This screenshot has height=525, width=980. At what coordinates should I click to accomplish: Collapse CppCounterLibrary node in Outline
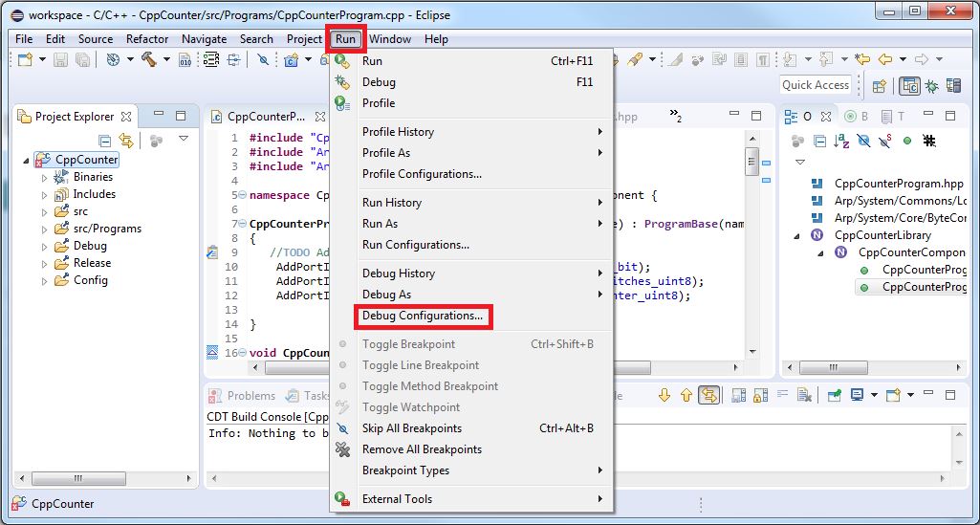(x=796, y=236)
